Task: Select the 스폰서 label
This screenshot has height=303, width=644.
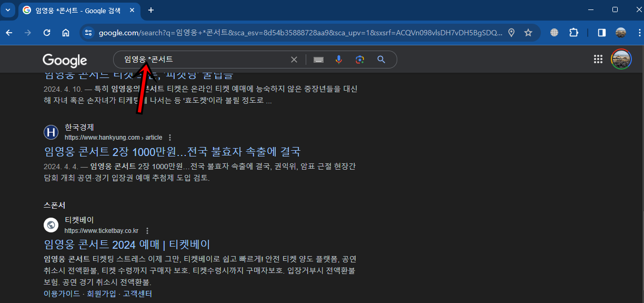Action: 54,205
